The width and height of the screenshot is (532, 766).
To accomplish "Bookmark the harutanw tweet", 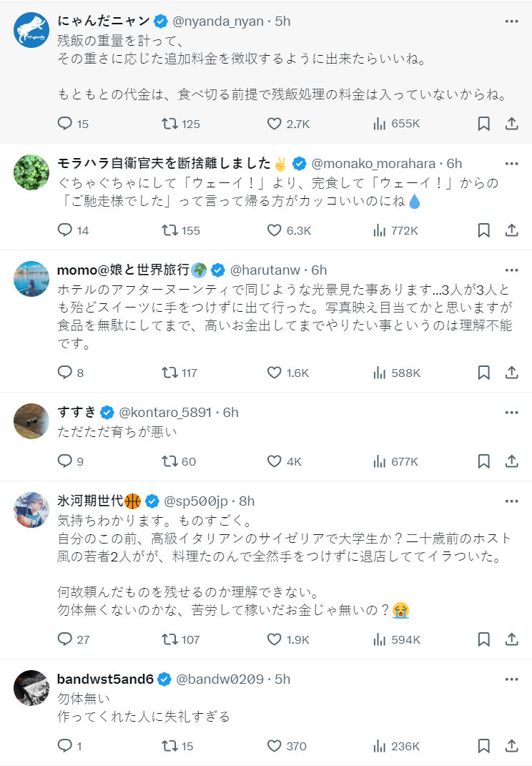I will click(x=483, y=373).
